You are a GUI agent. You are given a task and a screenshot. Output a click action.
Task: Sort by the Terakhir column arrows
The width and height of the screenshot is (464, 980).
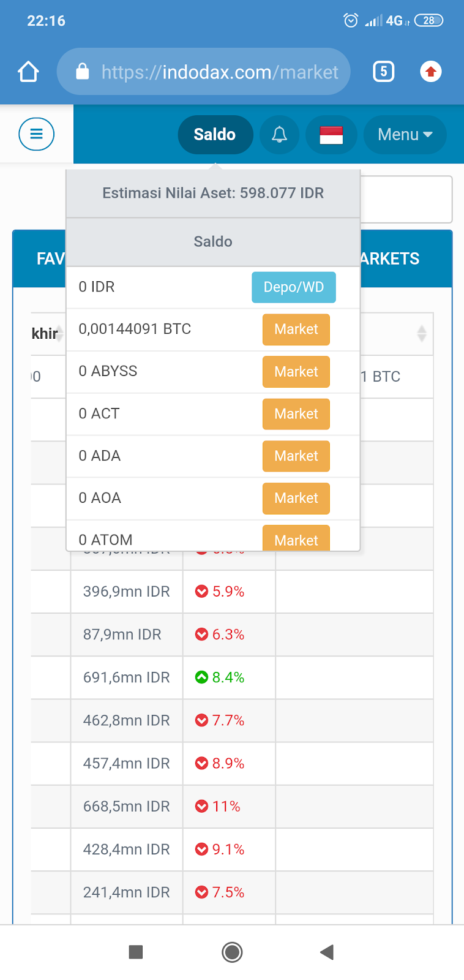(x=60, y=334)
